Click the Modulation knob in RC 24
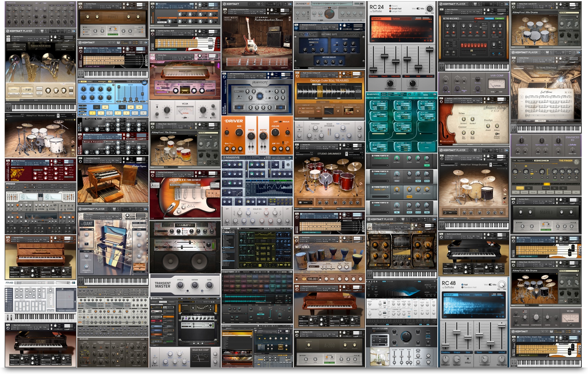 [390, 84]
